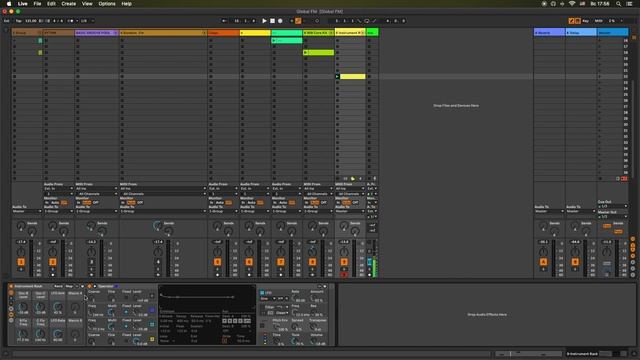The image size is (640, 360).
Task: Set track 5 Monitor to Auto
Action: (x=220, y=202)
